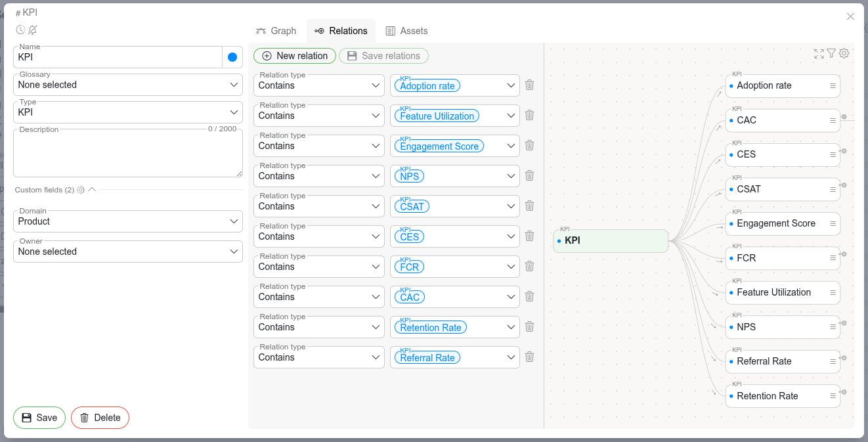Collapse the CAC node's child branch
This screenshot has width=868, height=442.
[x=844, y=117]
